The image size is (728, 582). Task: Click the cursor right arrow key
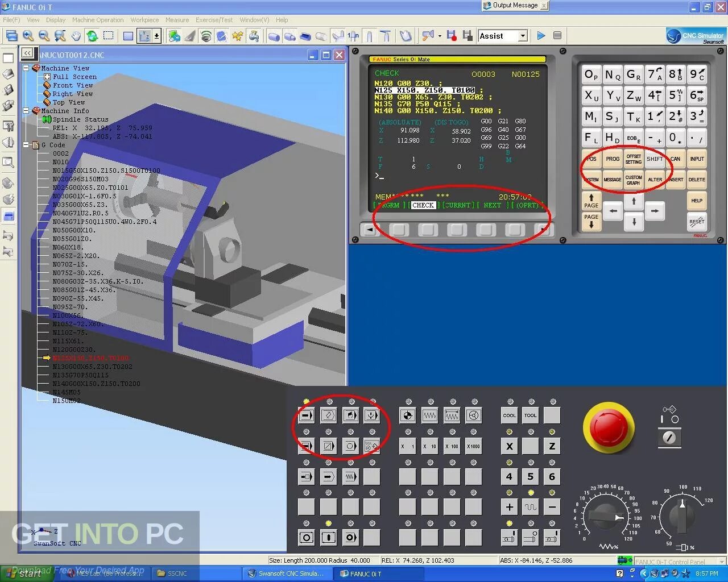click(x=655, y=211)
